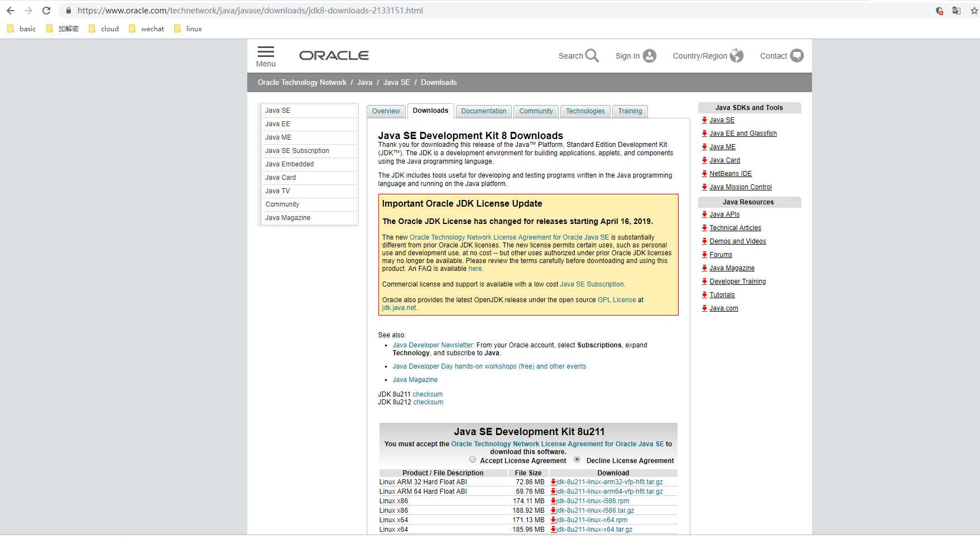Open the Technologies tab
Viewport: 980px width, 539px height.
click(585, 111)
